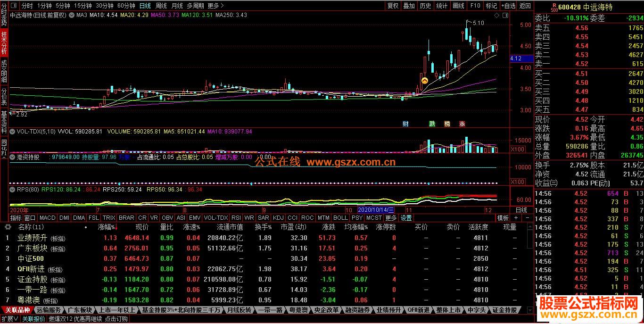Open the 央企改革 bottom tab
The height and width of the screenshot is (324, 644).
326,310
